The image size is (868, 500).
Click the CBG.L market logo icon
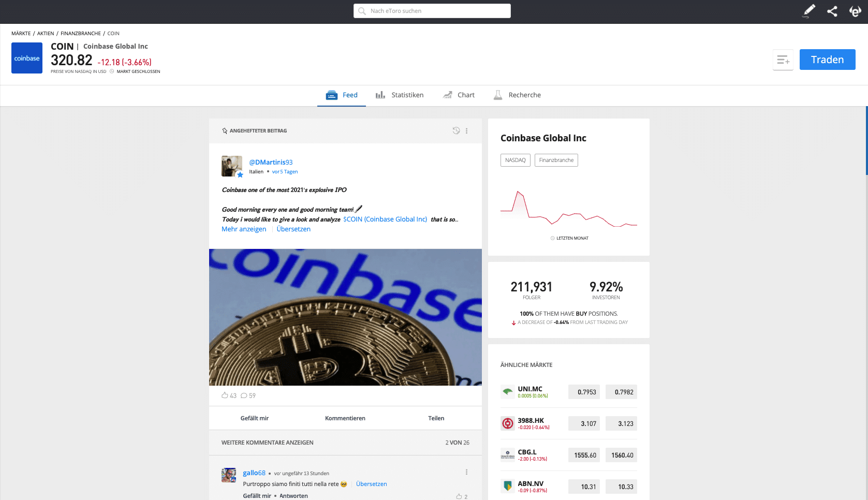click(508, 455)
